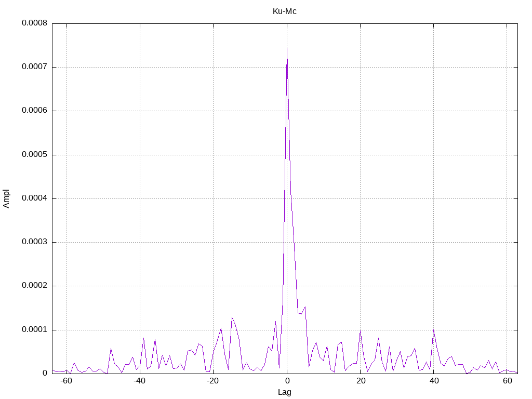
Task: Click the 40 x-axis tick label
Action: tap(434, 381)
